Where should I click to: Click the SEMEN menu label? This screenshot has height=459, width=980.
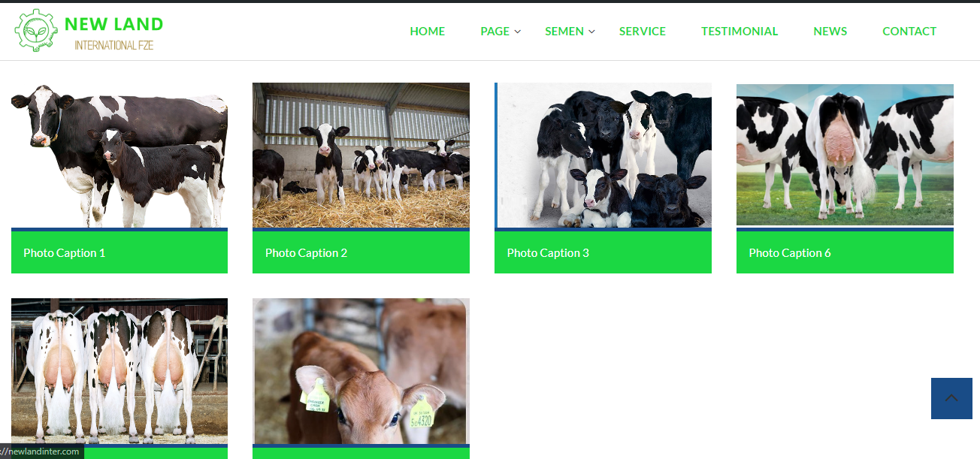(564, 32)
